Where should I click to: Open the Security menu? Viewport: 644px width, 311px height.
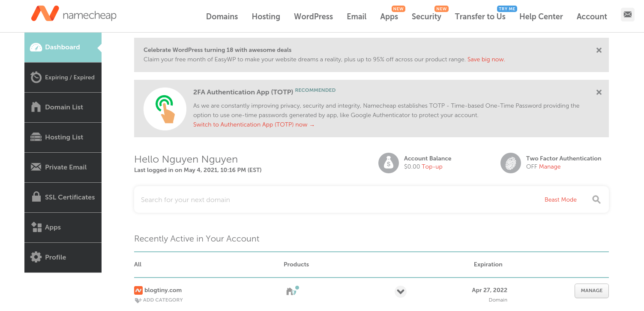[426, 16]
